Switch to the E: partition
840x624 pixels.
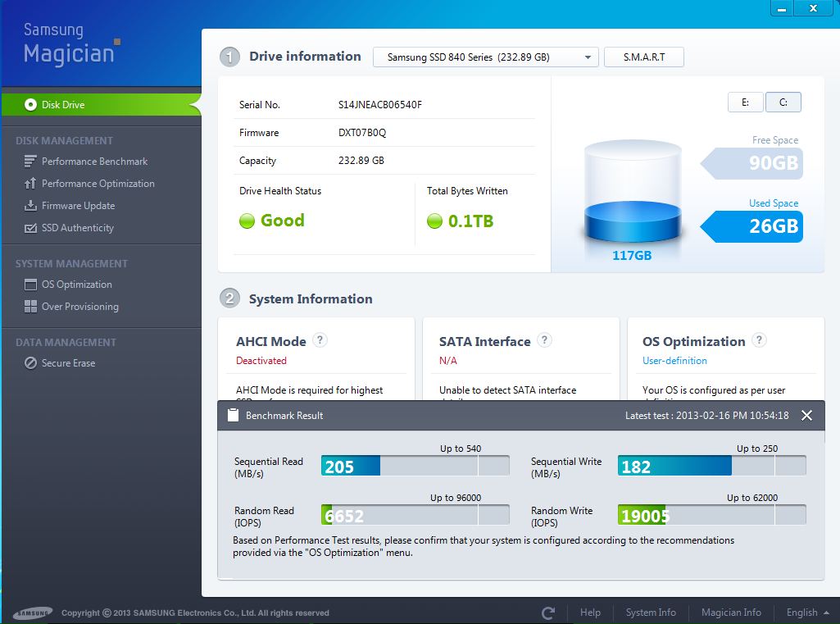745,102
